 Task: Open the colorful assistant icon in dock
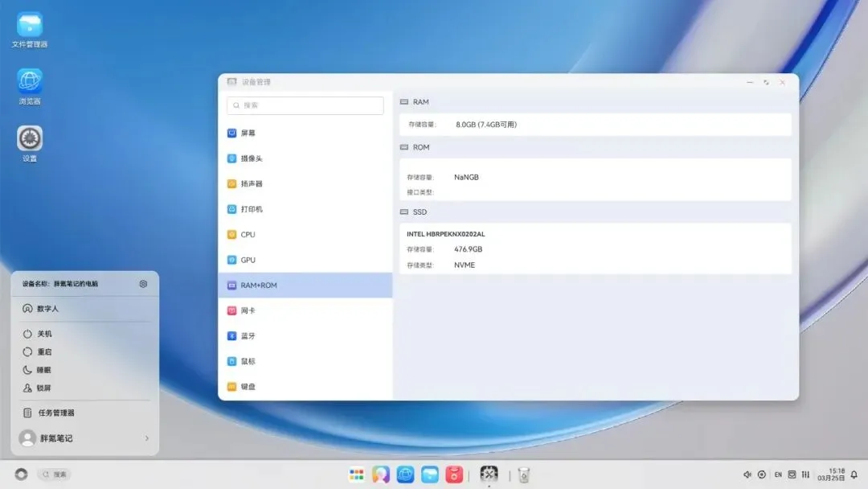[x=381, y=475]
